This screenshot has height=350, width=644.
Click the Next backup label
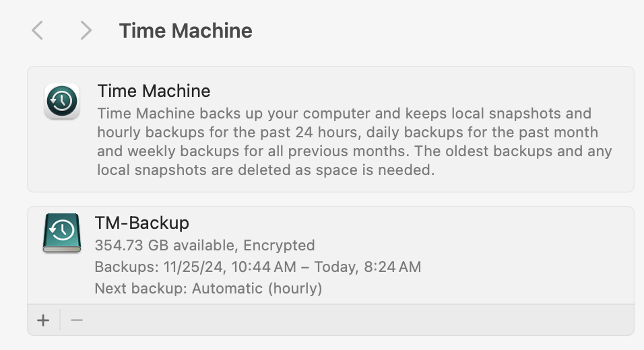coord(141,289)
